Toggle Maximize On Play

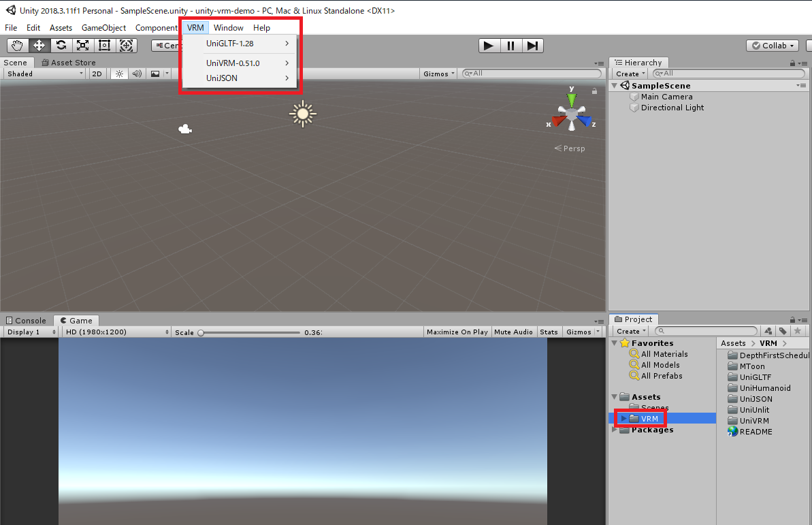click(x=457, y=332)
